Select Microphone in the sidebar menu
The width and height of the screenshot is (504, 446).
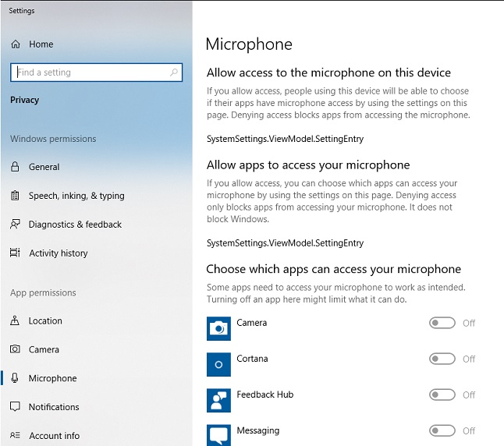(x=53, y=378)
